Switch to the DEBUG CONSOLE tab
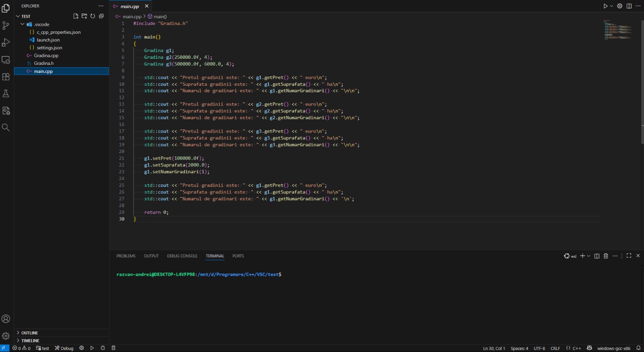The width and height of the screenshot is (644, 352). pyautogui.click(x=182, y=256)
